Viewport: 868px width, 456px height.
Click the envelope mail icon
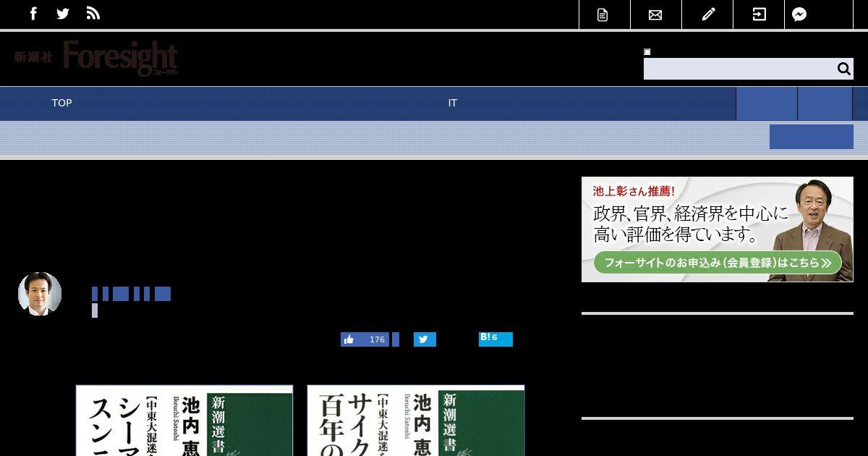655,14
